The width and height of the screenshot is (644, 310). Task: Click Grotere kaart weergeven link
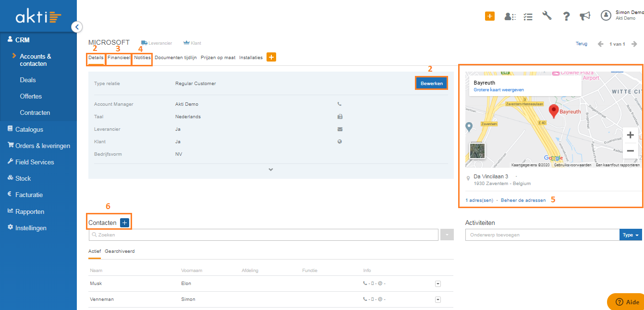(x=499, y=90)
